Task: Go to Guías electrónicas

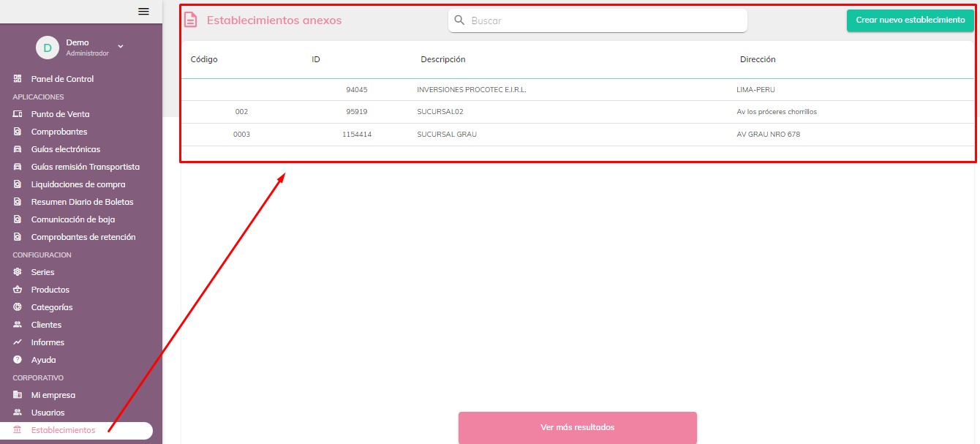Action: [x=65, y=149]
